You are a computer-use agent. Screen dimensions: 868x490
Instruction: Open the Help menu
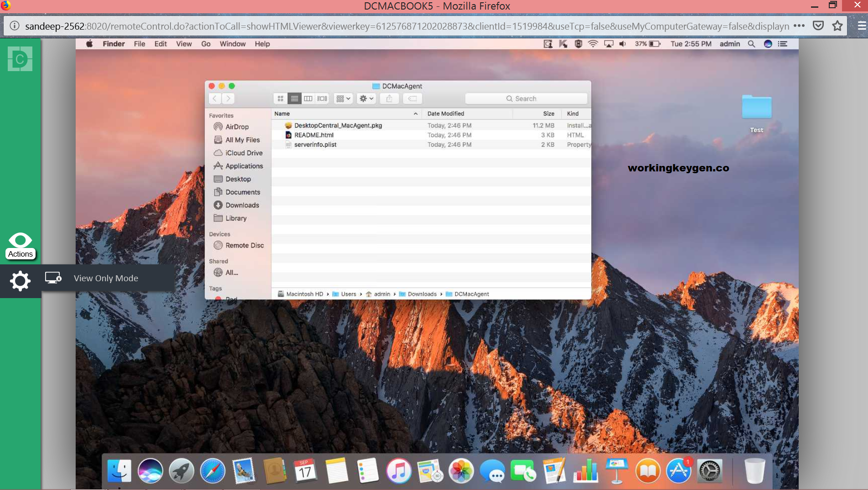(262, 44)
